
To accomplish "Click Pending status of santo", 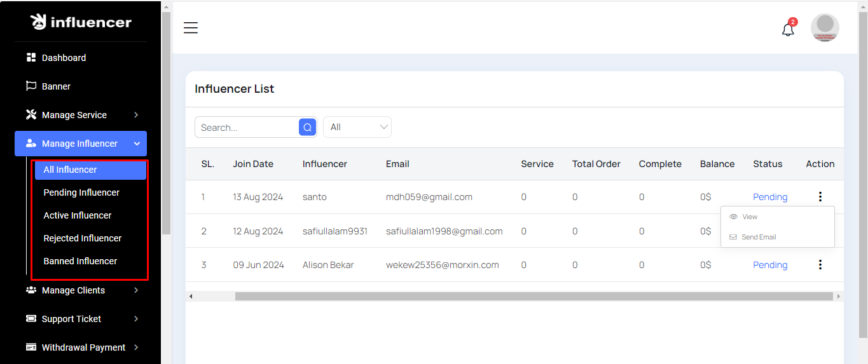I will click(x=770, y=197).
